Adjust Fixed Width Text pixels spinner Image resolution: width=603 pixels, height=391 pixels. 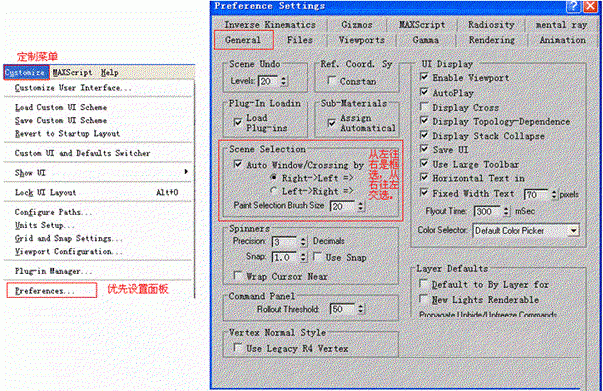point(554,195)
